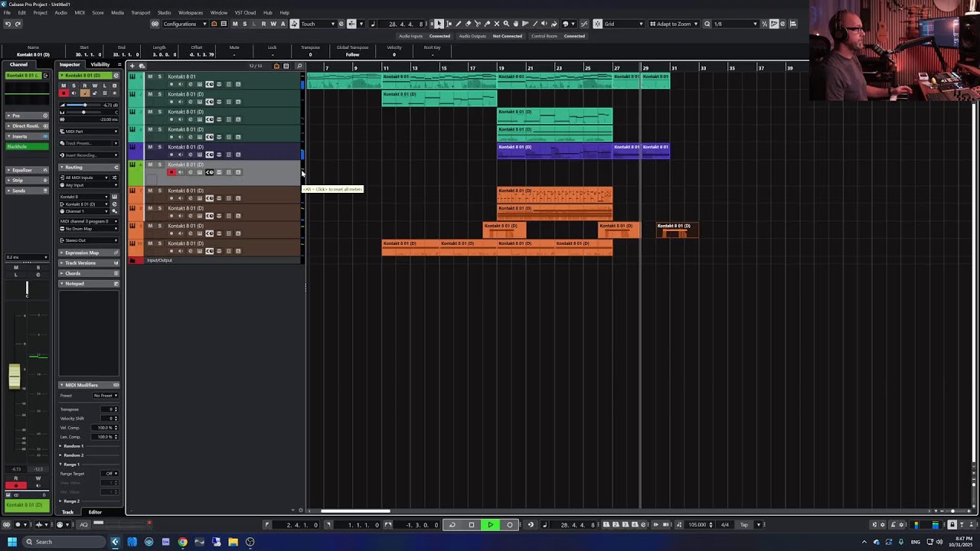The image size is (980, 551).
Task: Select the Mute X tool
Action: (x=497, y=24)
